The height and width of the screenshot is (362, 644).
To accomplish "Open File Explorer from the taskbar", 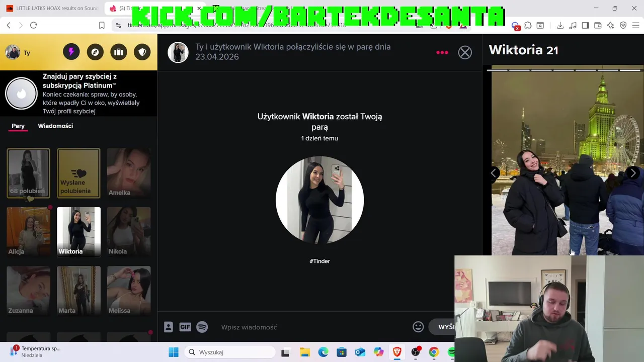I will tap(304, 352).
